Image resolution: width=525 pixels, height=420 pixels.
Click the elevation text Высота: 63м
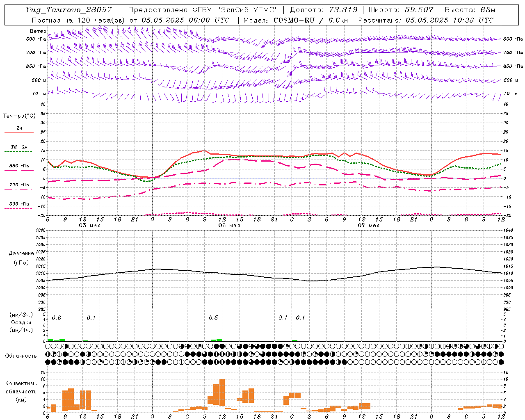[x=470, y=10]
